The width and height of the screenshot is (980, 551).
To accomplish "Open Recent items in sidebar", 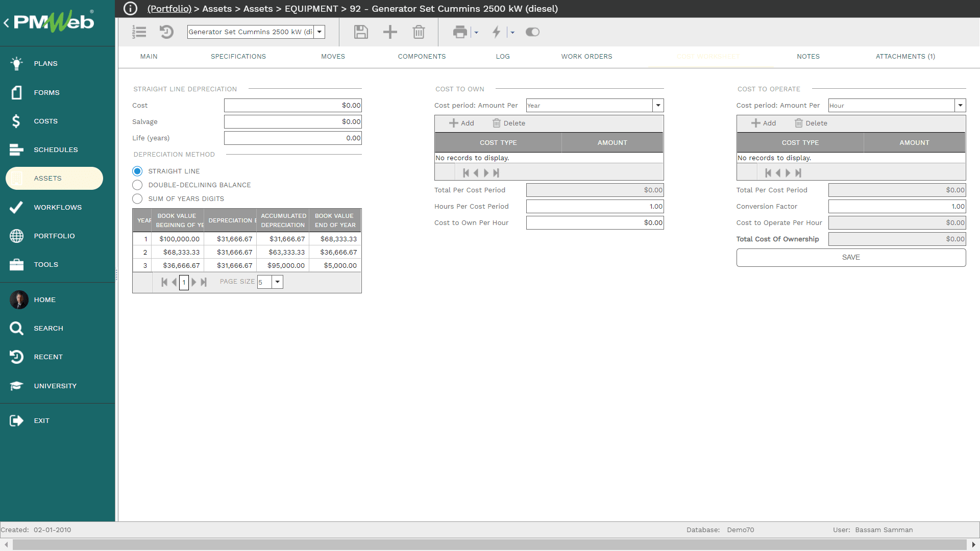I will click(x=48, y=357).
